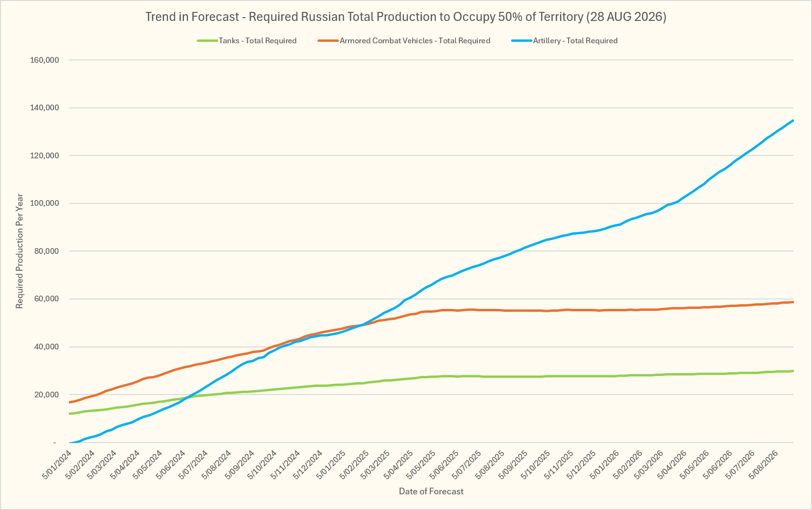Image resolution: width=812 pixels, height=510 pixels.
Task: Click the Tanks - Total Required legend entry
Action: click(247, 41)
